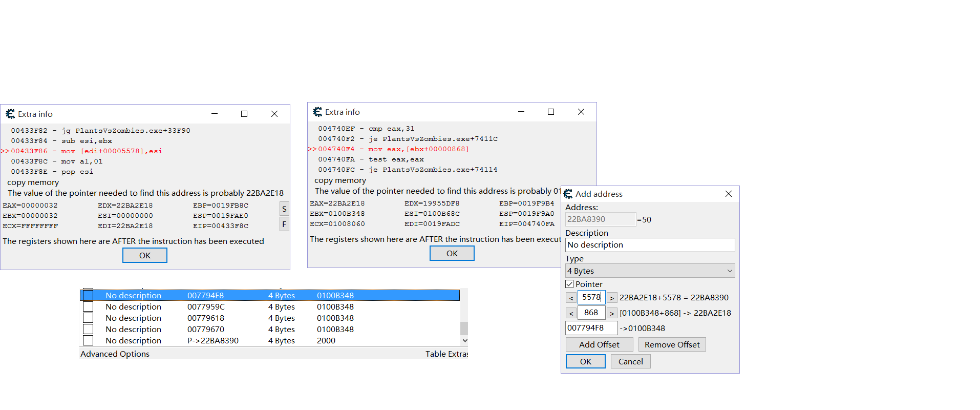Image resolution: width=980 pixels, height=410 pixels.
Task: Click OK in the right Extra info window
Action: 452,253
